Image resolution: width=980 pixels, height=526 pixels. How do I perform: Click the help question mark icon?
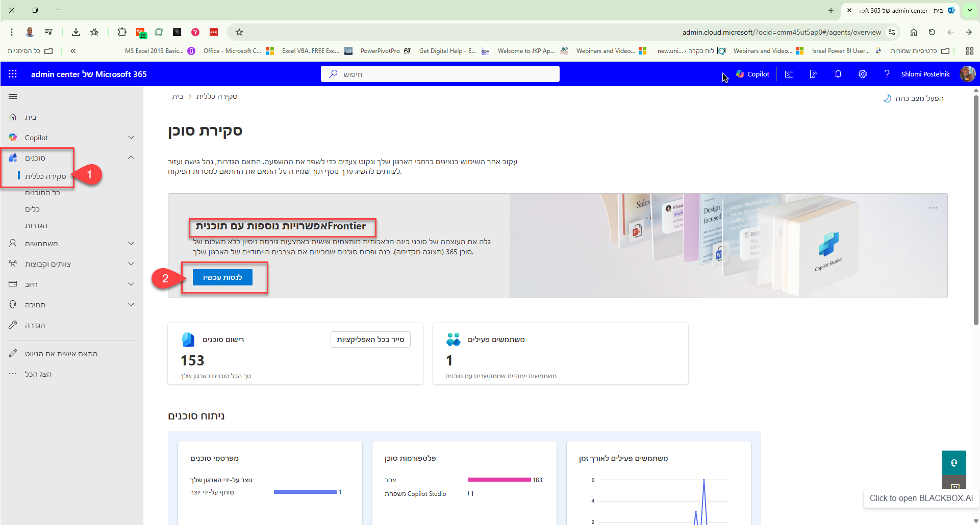(887, 74)
